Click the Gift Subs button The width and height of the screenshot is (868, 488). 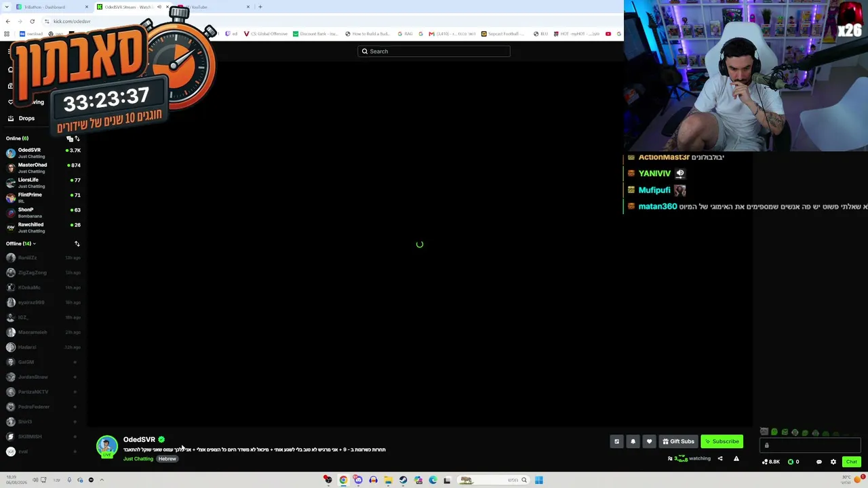[678, 442]
